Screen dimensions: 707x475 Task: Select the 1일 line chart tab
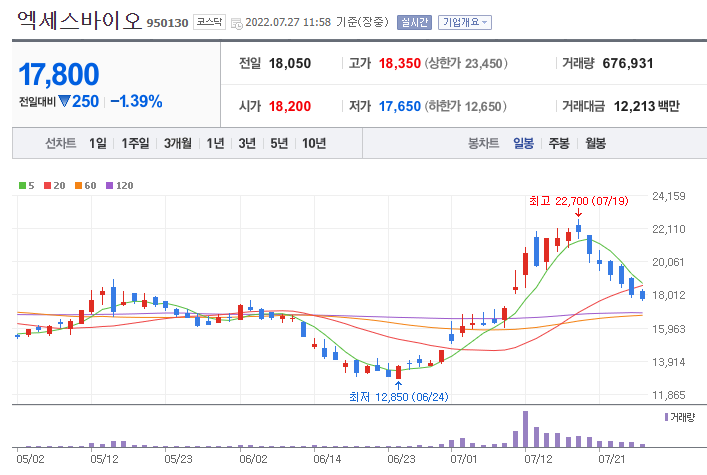pyautogui.click(x=97, y=143)
